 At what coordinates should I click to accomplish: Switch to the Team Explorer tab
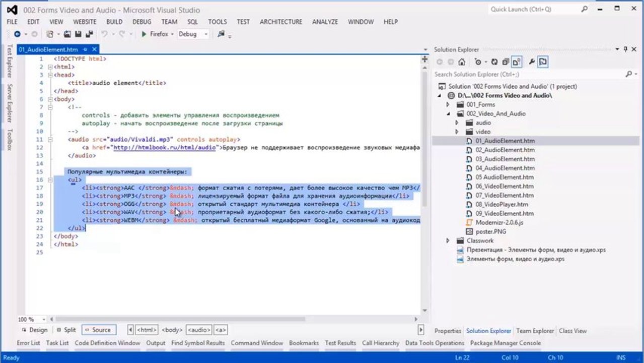tap(535, 331)
